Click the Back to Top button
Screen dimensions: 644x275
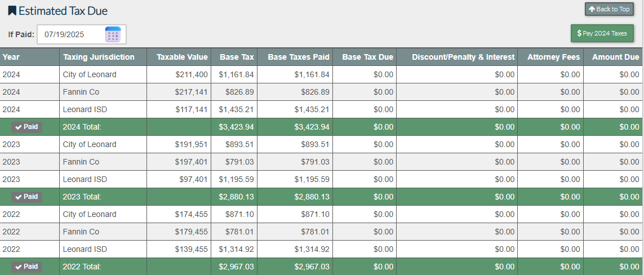click(609, 9)
